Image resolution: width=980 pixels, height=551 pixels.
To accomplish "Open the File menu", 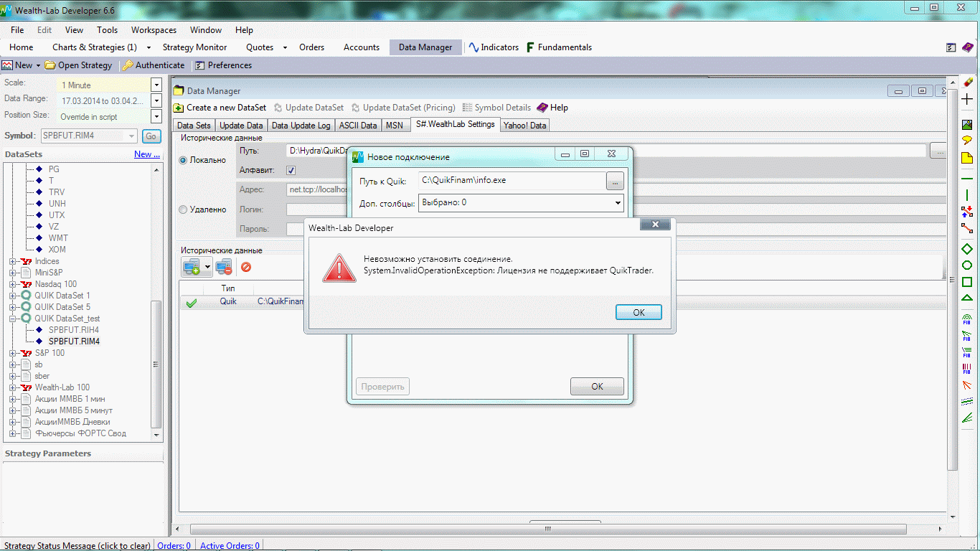I will [x=17, y=30].
